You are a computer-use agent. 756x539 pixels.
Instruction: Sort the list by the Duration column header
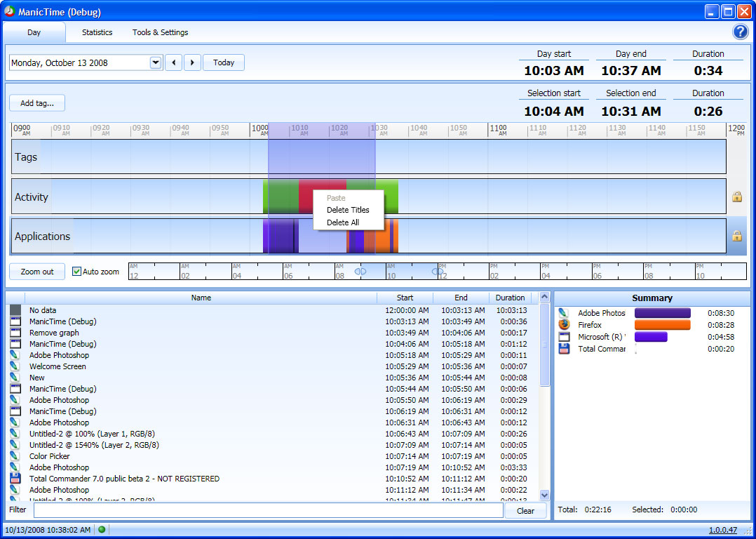[510, 298]
